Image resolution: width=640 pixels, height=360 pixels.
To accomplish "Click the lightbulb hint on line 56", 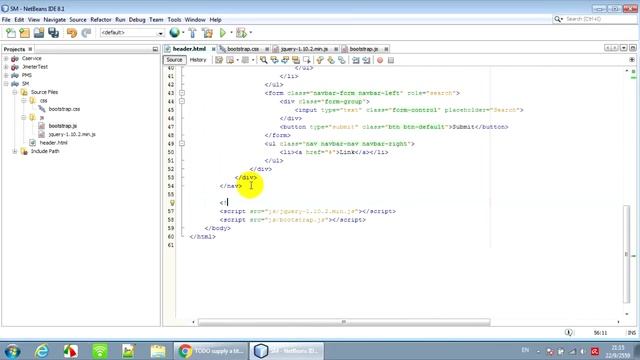I will 172,203.
